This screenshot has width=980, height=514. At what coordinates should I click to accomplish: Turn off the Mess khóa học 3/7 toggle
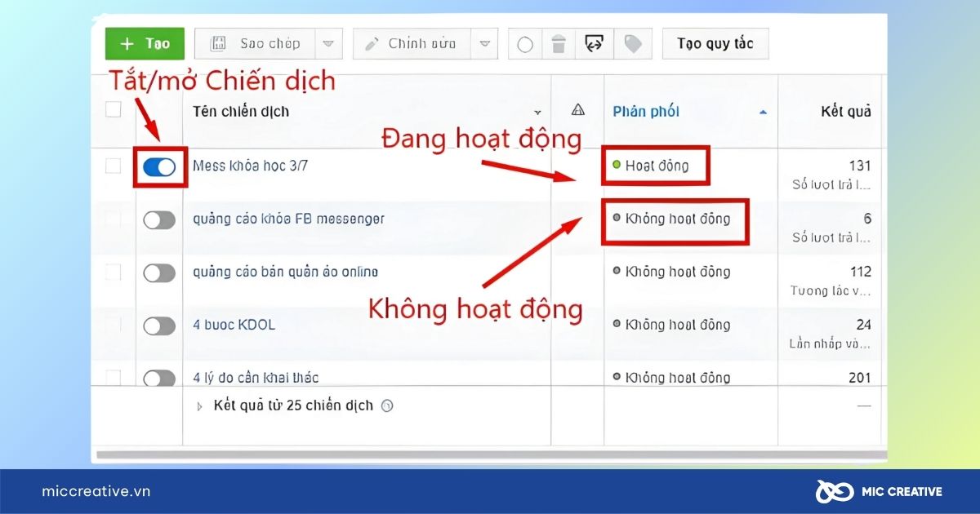(x=159, y=167)
